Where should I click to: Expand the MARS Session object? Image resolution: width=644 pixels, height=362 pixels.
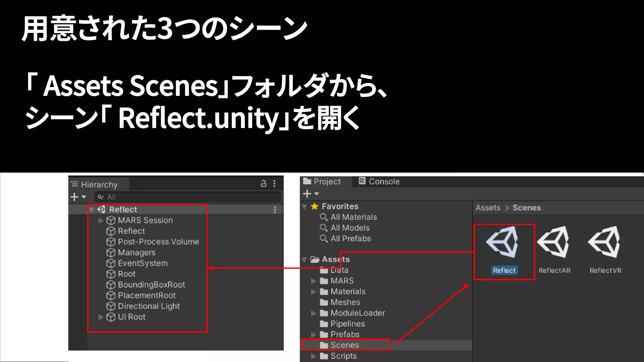click(x=101, y=221)
